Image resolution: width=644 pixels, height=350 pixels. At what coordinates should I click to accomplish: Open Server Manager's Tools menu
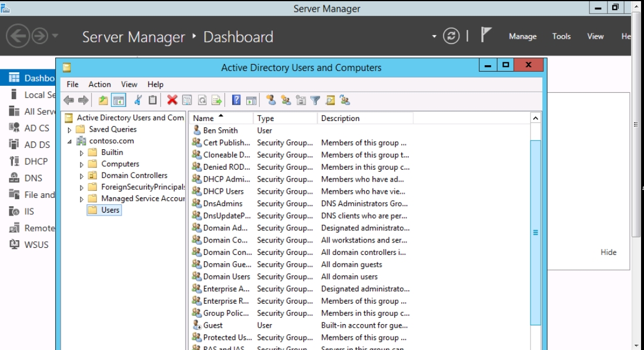coord(561,36)
